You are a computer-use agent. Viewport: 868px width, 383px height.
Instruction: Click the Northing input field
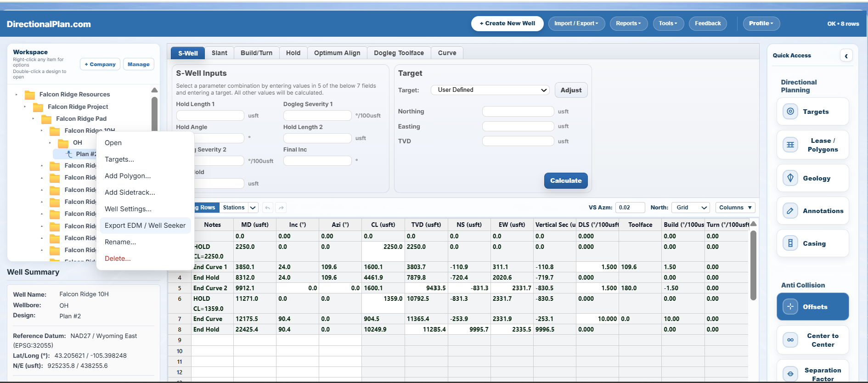click(x=518, y=112)
